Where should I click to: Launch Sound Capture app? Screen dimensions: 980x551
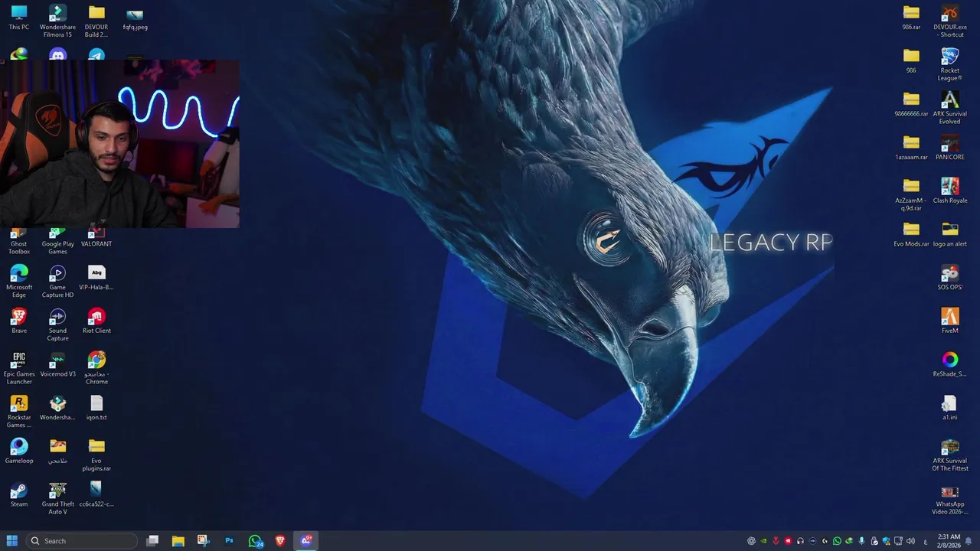point(57,324)
